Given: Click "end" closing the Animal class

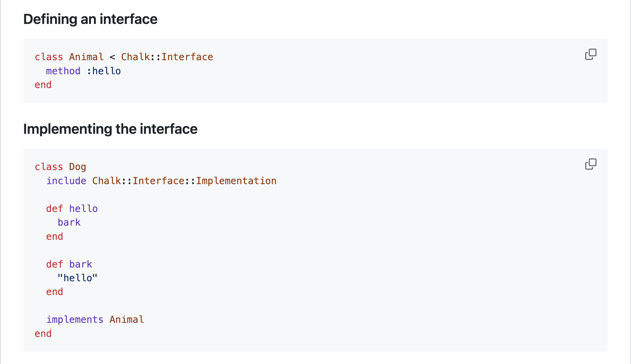Looking at the screenshot, I should pos(43,85).
